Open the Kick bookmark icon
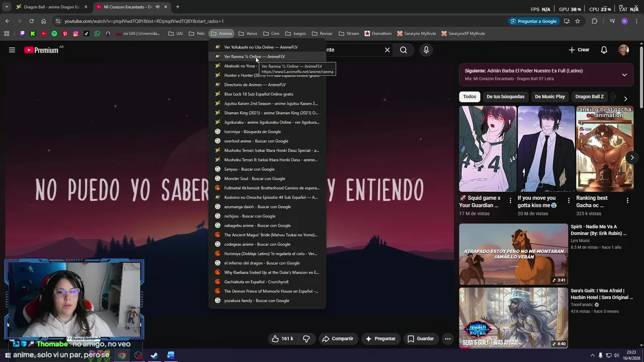Viewport: 644px width, 362px height. pyautogui.click(x=33, y=34)
